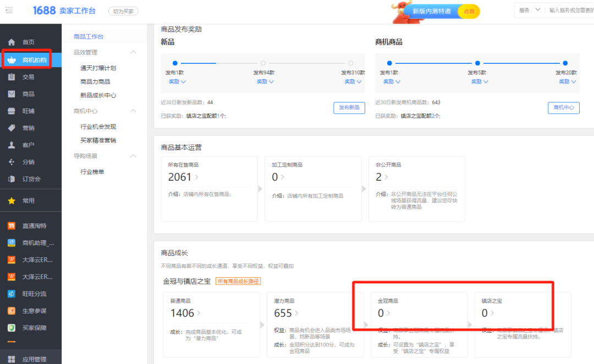The image size is (594, 364).
Task: Click the 旺铺 store icon
Action: [x=12, y=111]
